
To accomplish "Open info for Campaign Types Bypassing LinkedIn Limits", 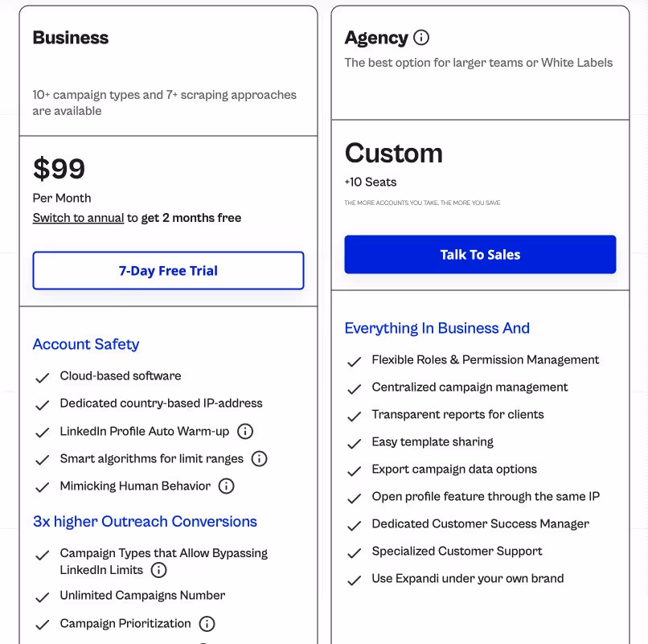I will pos(158,569).
